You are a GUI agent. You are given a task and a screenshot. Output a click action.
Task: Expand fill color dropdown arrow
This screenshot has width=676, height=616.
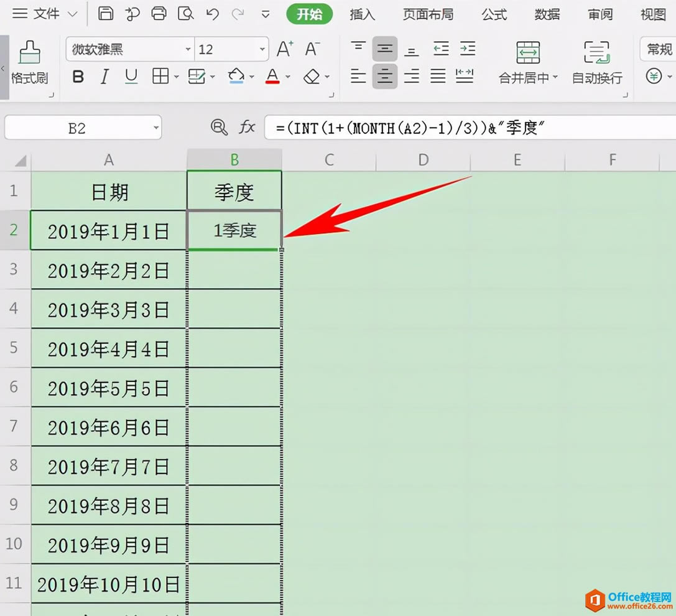point(252,77)
